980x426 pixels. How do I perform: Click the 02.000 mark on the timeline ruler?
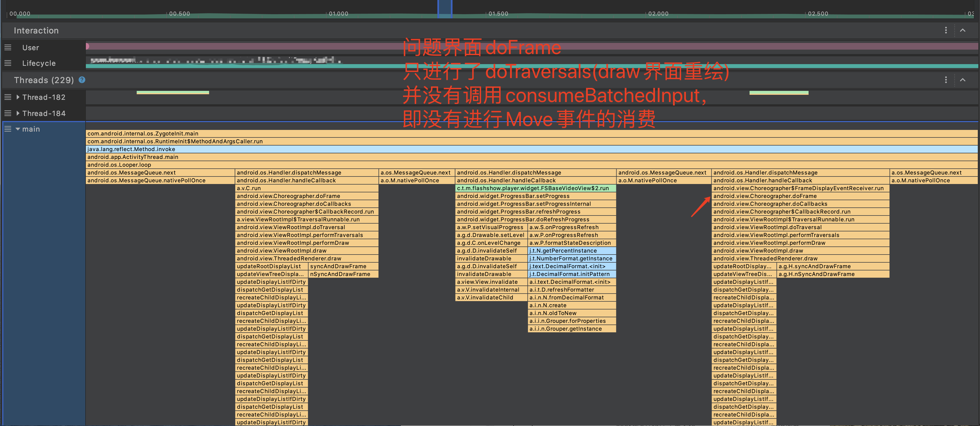(658, 14)
